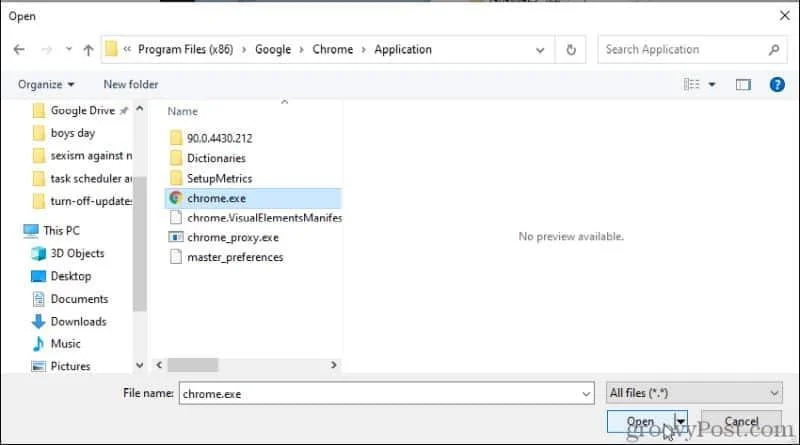This screenshot has height=445, width=800.
Task: Click the sidebar scroll down arrow
Action: pyautogui.click(x=140, y=365)
